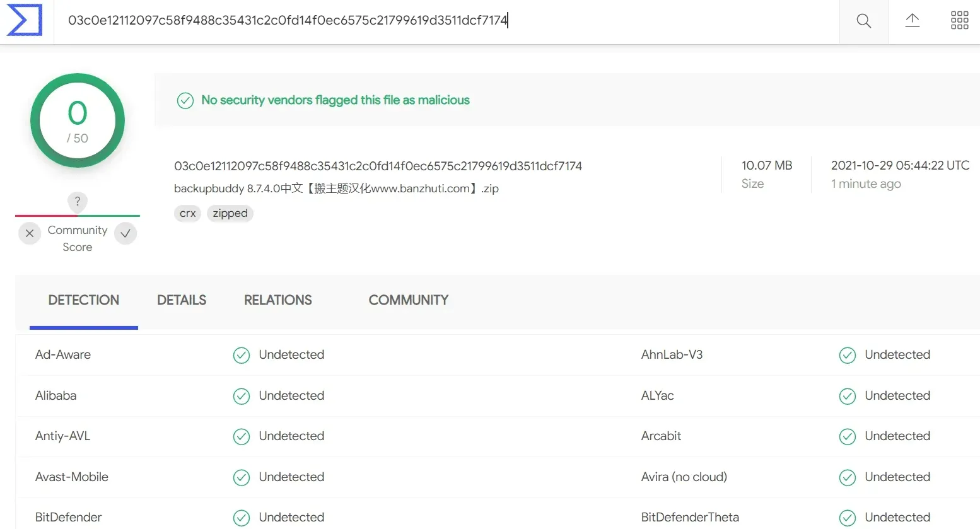Viewport: 980px width, 529px height.
Task: Click the backupbuddy zip file name
Action: tap(336, 189)
